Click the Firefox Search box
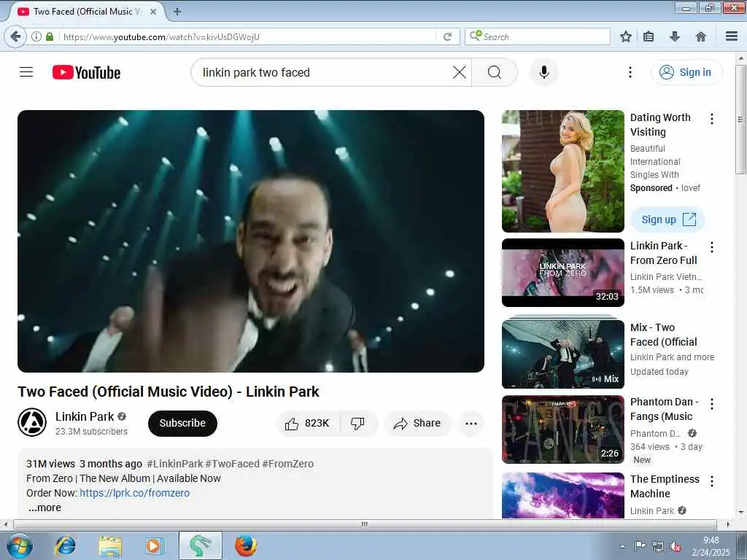This screenshot has width=747, height=560. pos(538,36)
